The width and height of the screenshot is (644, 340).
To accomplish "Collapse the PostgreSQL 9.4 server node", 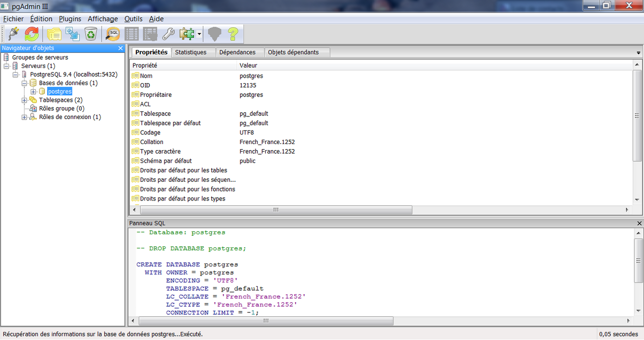I will 16,75.
